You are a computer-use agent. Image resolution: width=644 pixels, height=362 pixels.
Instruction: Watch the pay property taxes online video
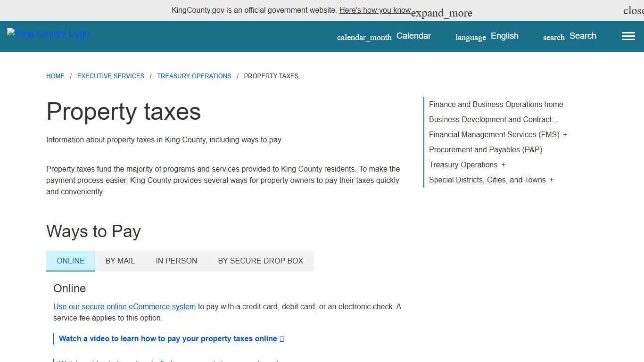(x=167, y=338)
